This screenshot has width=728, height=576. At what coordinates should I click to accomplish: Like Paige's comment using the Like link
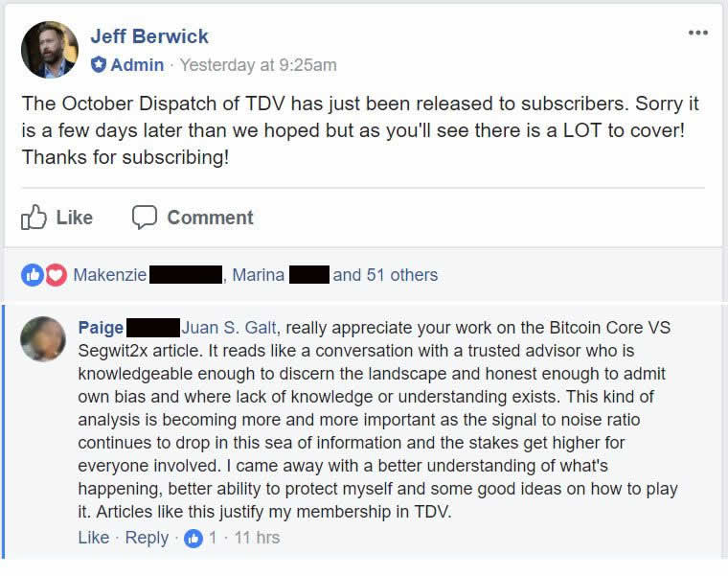click(93, 538)
